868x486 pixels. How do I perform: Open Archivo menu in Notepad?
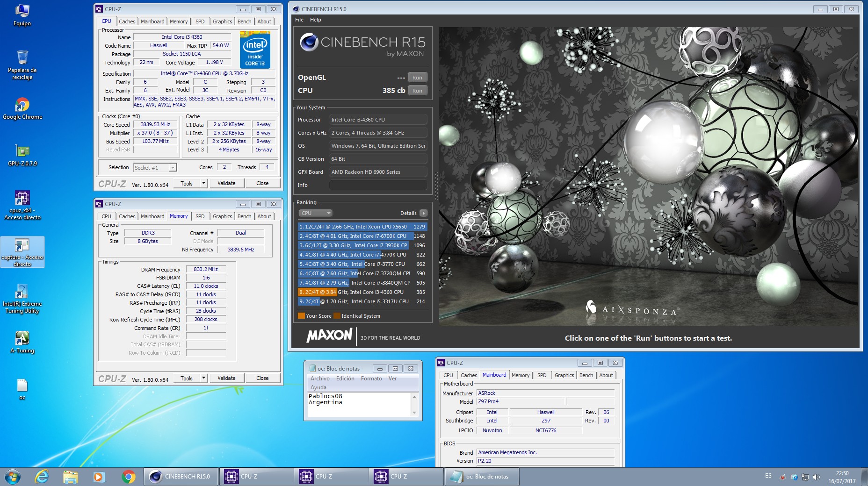[320, 379]
